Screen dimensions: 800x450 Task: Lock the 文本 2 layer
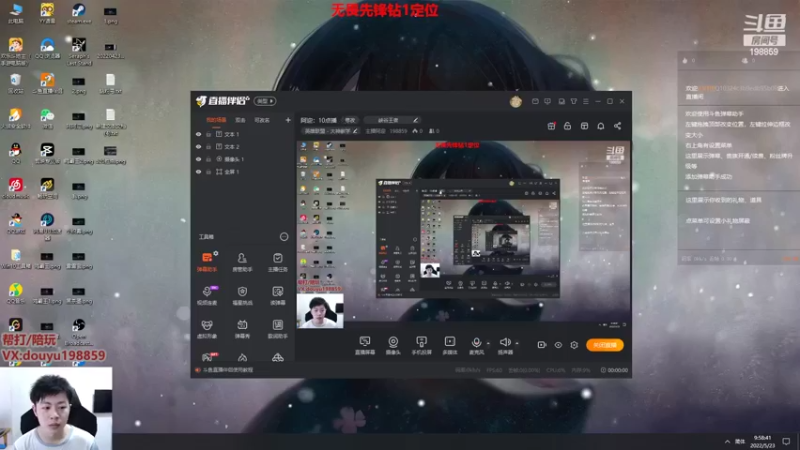(x=209, y=146)
